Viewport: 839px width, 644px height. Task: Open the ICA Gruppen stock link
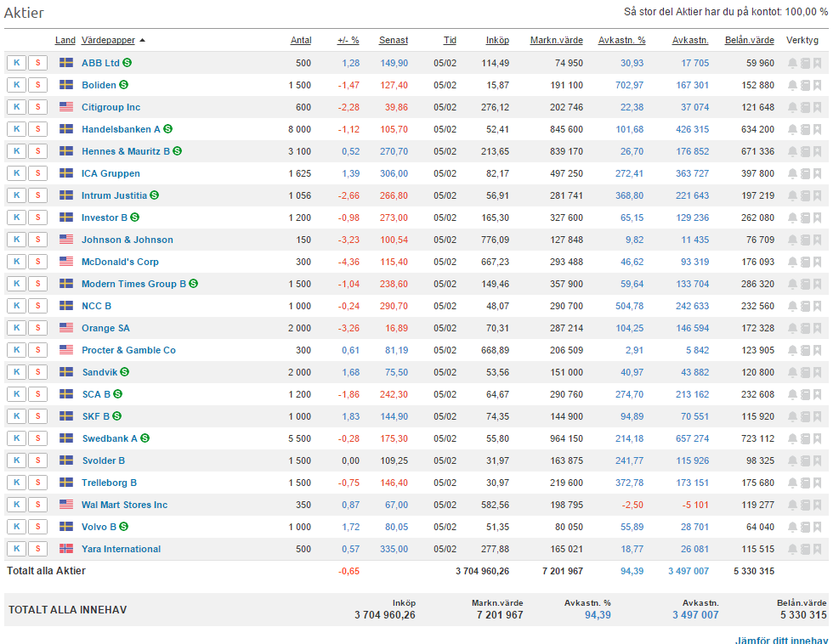[x=111, y=173]
